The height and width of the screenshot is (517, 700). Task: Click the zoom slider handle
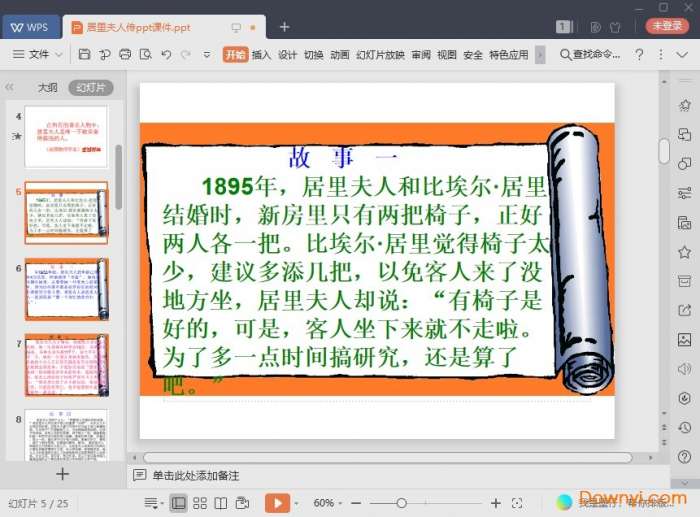click(401, 503)
